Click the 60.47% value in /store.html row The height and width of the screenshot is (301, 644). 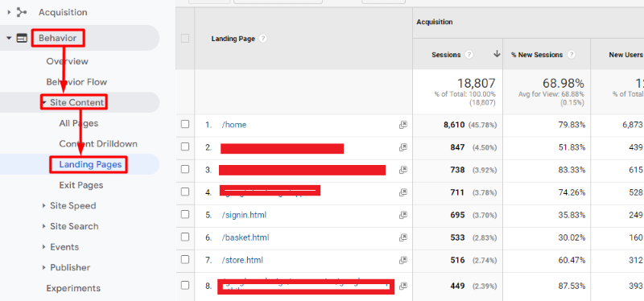click(572, 260)
